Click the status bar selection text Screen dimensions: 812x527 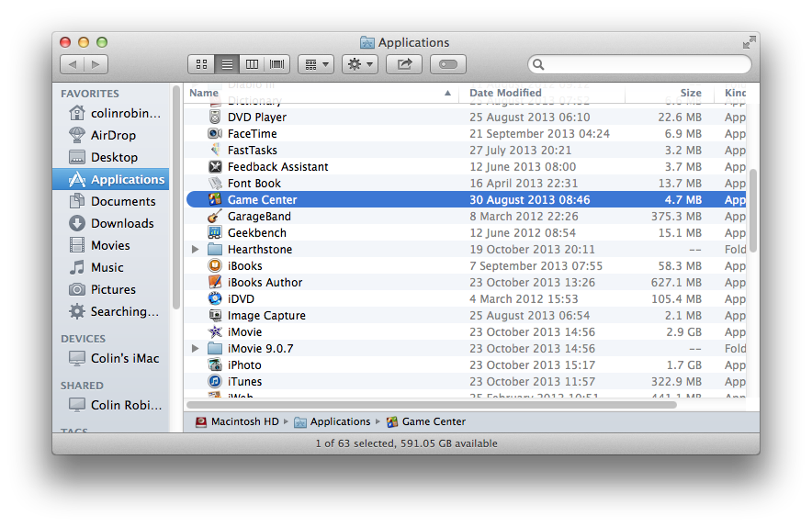pos(407,443)
